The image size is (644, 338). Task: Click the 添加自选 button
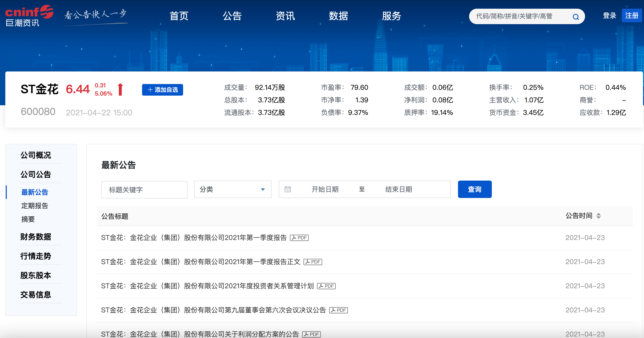[163, 90]
